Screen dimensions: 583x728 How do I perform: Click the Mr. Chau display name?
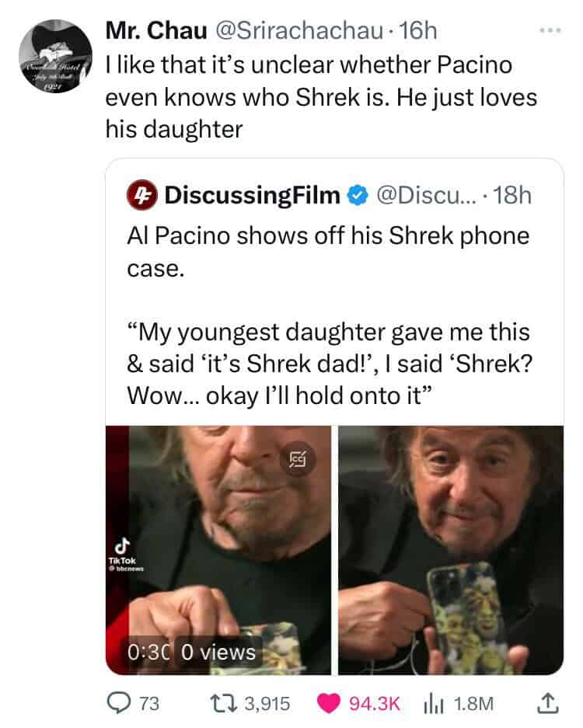click(x=155, y=30)
